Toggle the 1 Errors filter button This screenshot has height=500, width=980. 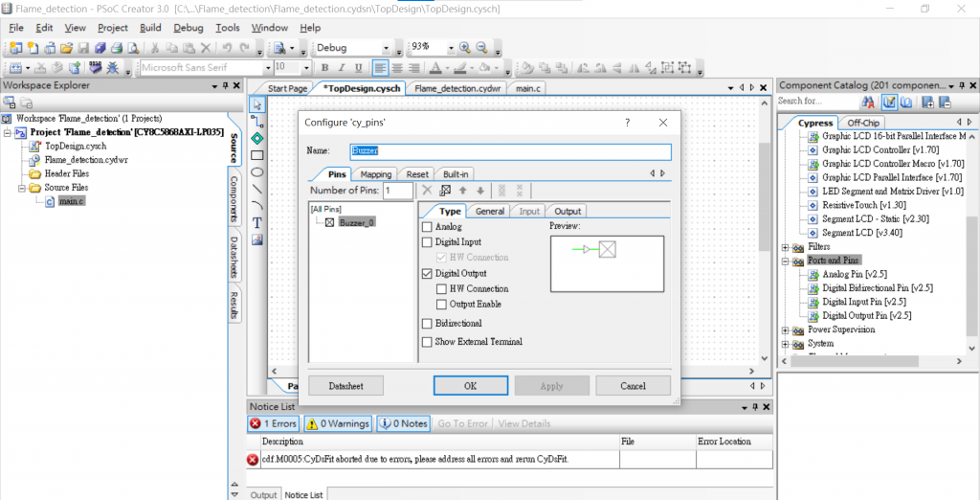click(x=274, y=423)
